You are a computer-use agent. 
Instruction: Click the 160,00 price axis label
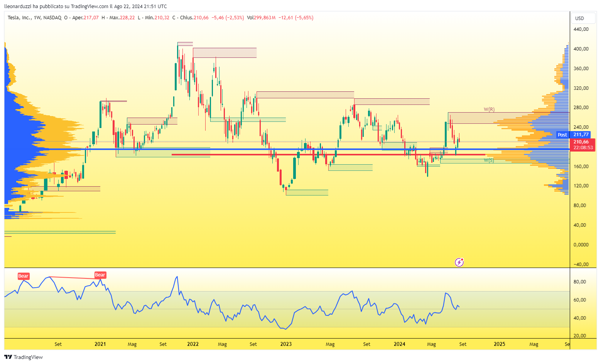581,167
